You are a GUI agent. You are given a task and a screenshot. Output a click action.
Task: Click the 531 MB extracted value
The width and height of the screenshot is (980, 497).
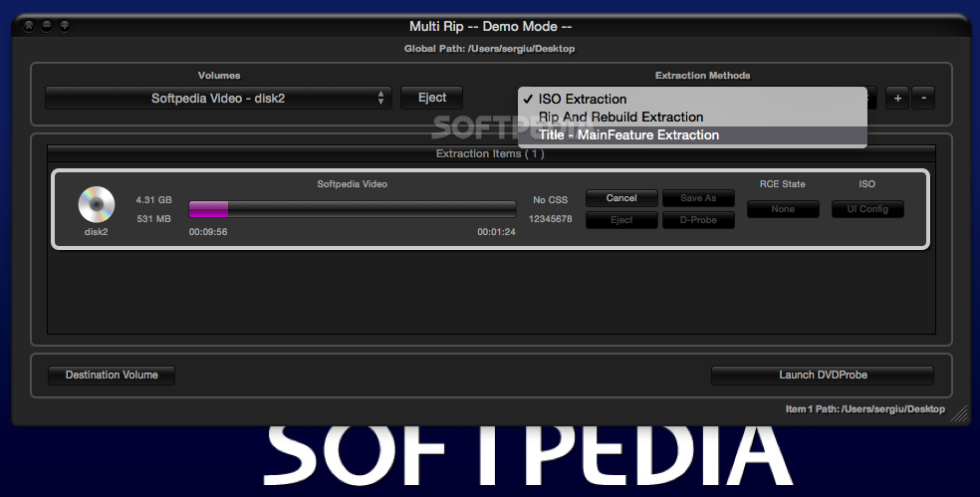coord(153,219)
